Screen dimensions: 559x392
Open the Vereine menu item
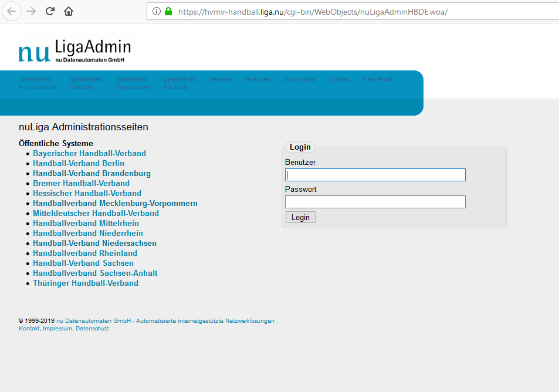[220, 80]
